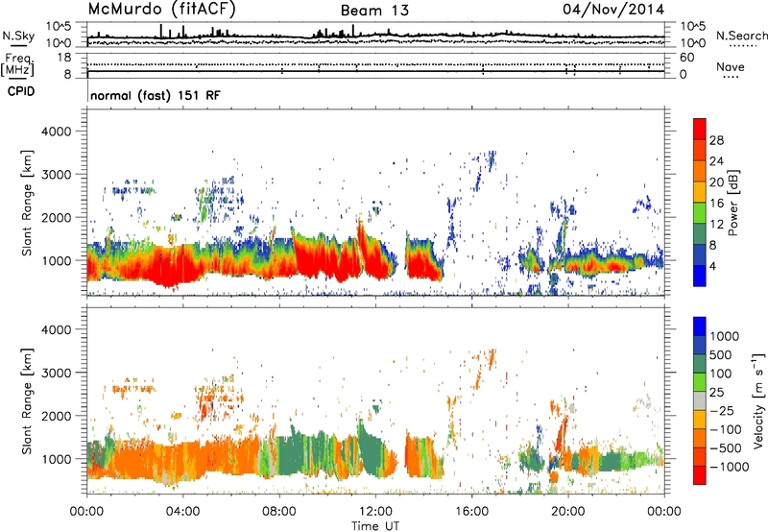
Task: Click the '12:00' time tick label
Action: (375, 512)
